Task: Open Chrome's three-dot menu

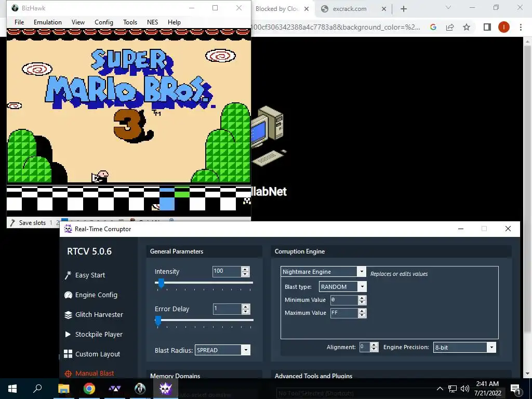Action: tap(521, 27)
